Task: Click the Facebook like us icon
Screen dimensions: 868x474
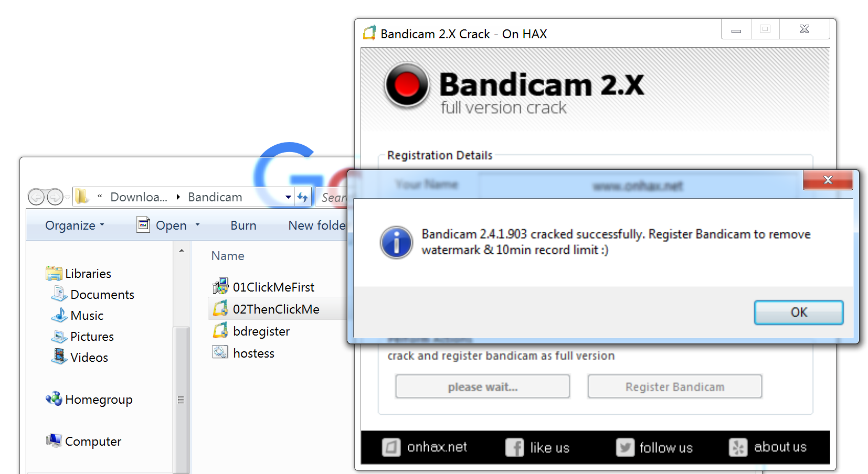Action: click(x=514, y=447)
